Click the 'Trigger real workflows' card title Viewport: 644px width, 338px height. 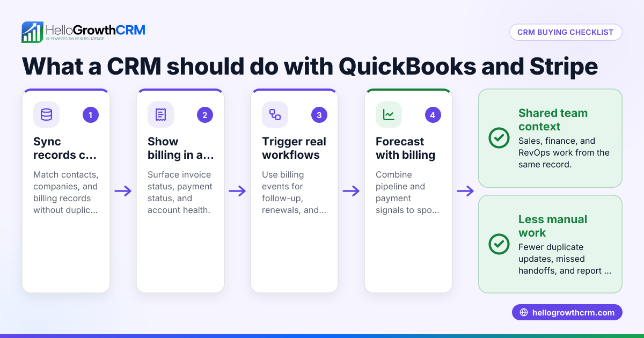point(294,148)
